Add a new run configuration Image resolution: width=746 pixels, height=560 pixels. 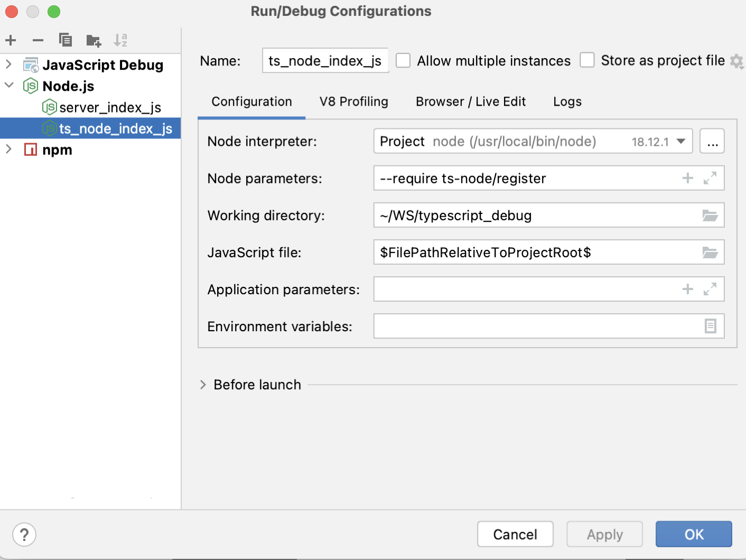[11, 40]
